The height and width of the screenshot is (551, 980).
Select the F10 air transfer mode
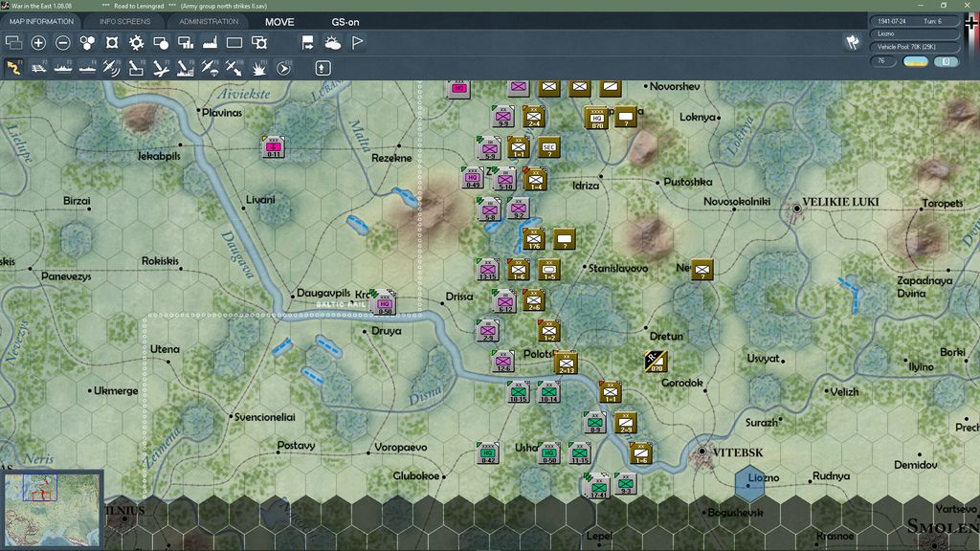point(234,68)
